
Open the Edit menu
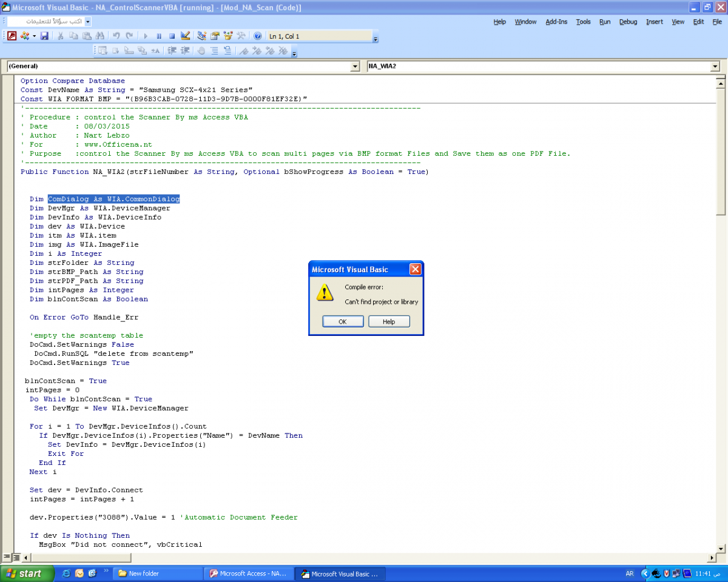[x=699, y=22]
